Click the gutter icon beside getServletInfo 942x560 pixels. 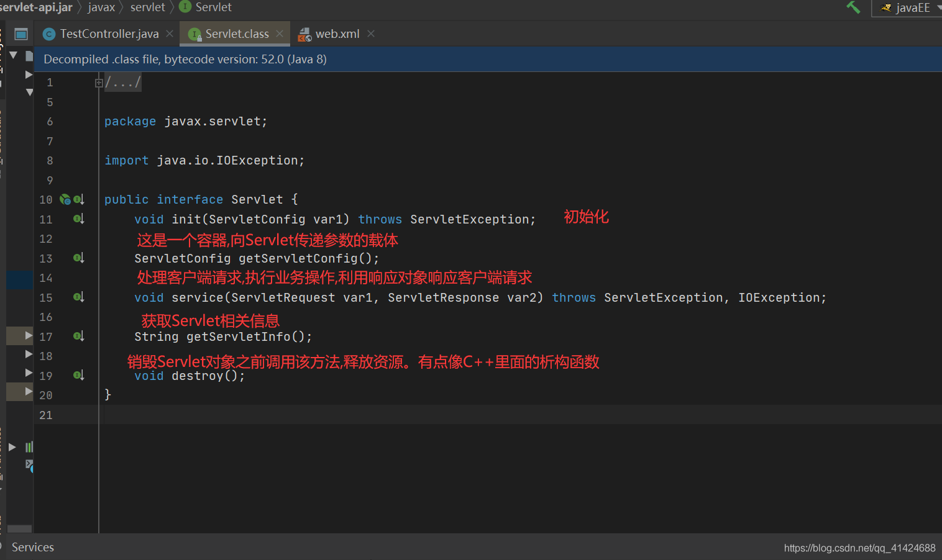click(78, 336)
